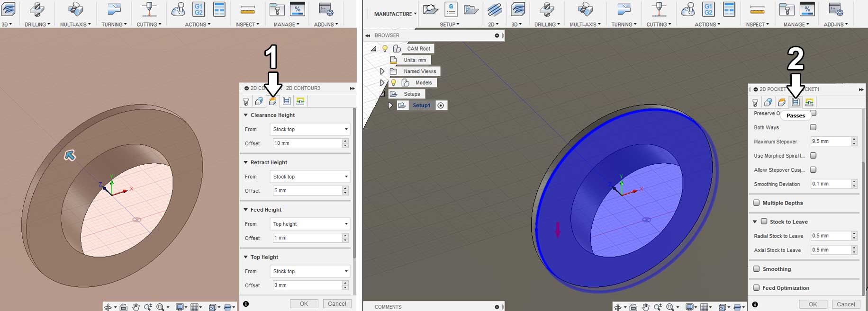Screen dimensions: 868x311
Task: Click Radial Stock to Leave spinner arrows
Action: [x=854, y=236]
